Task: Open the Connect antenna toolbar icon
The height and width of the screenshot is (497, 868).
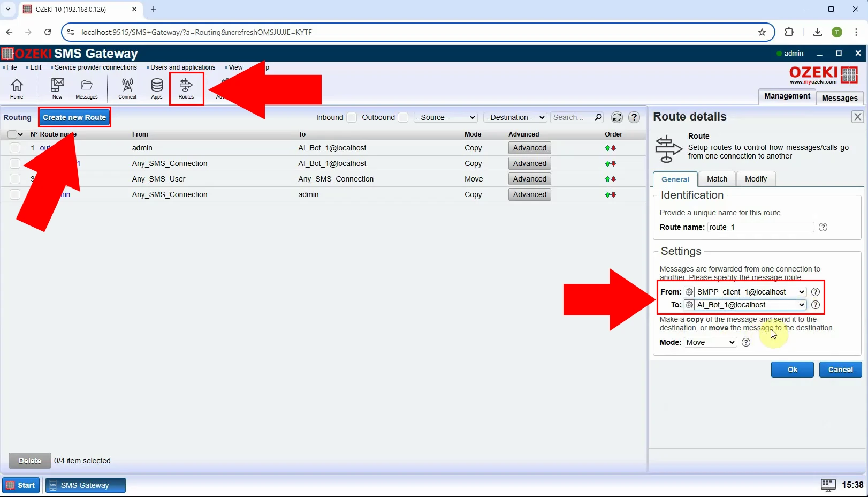Action: pyautogui.click(x=127, y=88)
